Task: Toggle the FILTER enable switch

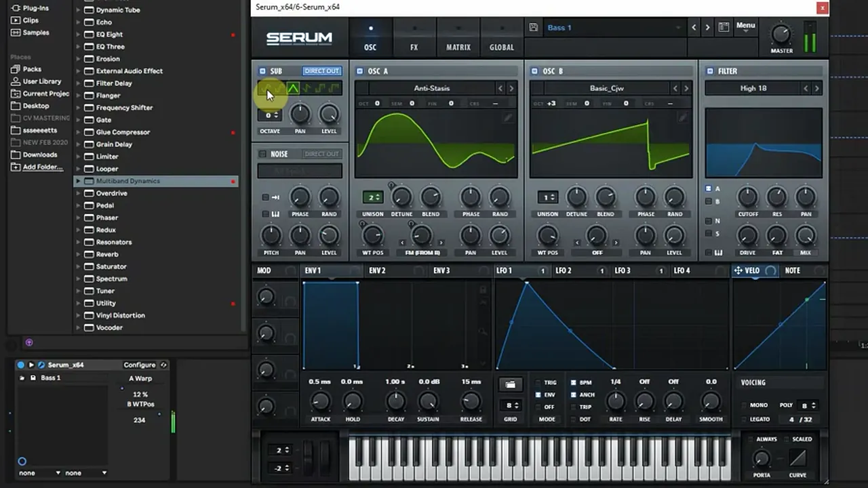Action: click(x=709, y=71)
